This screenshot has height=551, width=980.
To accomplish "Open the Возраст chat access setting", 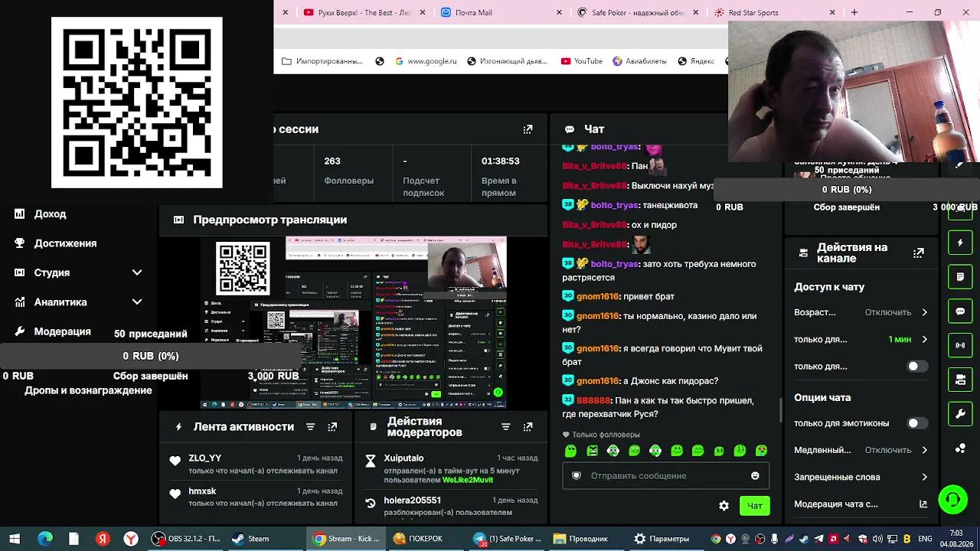I will coord(861,312).
